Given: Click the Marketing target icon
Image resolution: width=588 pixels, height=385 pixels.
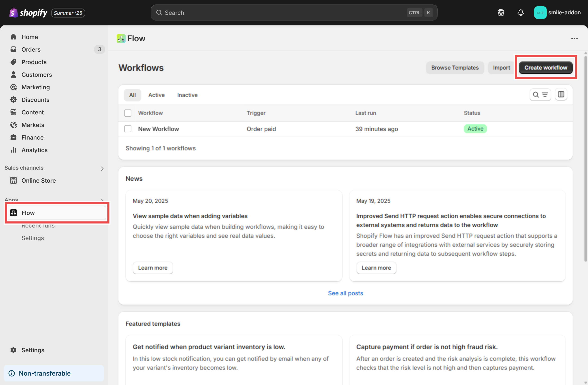Looking at the screenshot, I should click(13, 87).
